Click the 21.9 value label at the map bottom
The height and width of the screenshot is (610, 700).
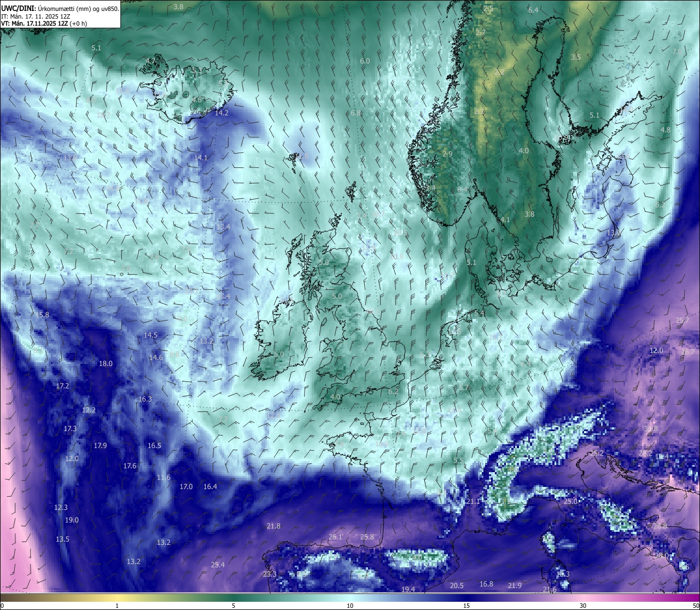coord(515,586)
